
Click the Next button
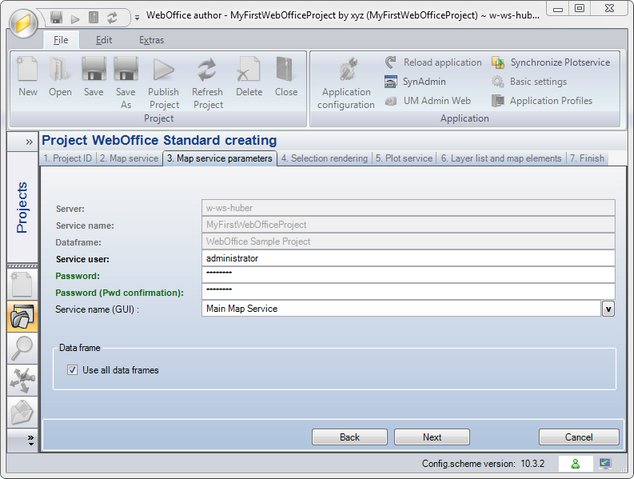coord(432,437)
